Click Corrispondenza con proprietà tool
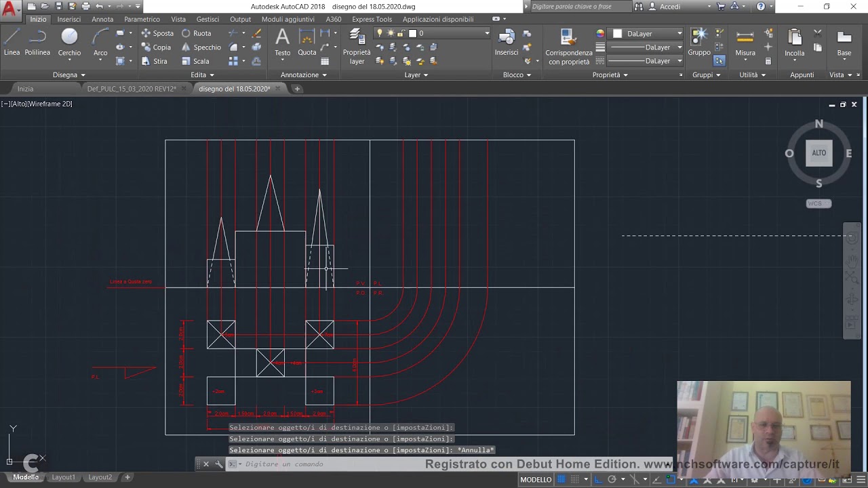Viewport: 868px width, 488px height. click(x=569, y=47)
